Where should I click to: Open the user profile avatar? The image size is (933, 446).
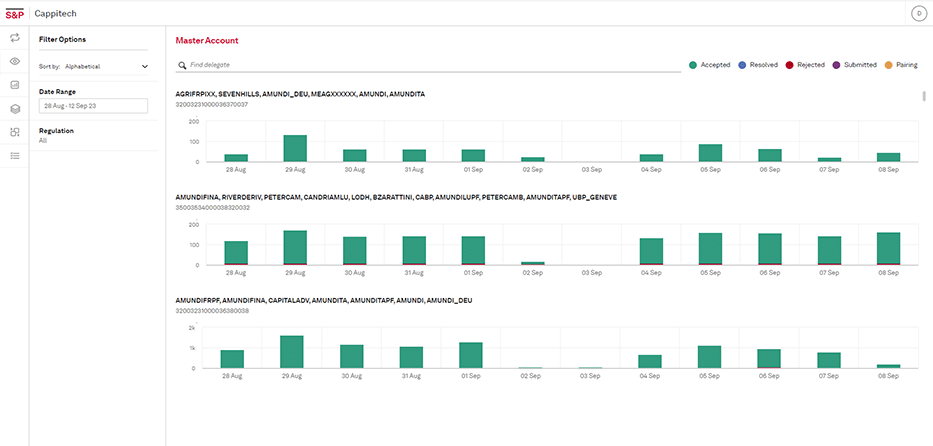919,13
